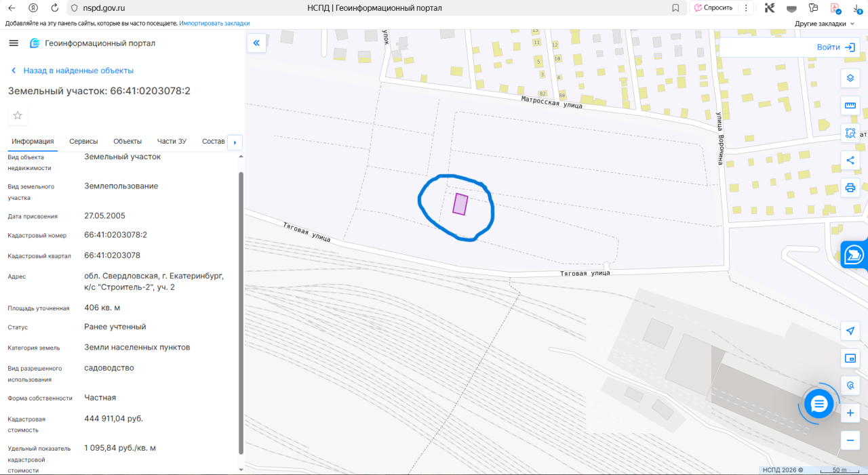
Task: Open the chat support bubble
Action: click(819, 405)
